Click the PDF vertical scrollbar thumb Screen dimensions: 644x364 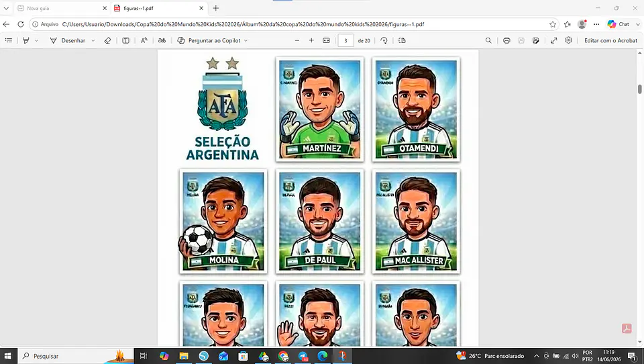pos(639,89)
